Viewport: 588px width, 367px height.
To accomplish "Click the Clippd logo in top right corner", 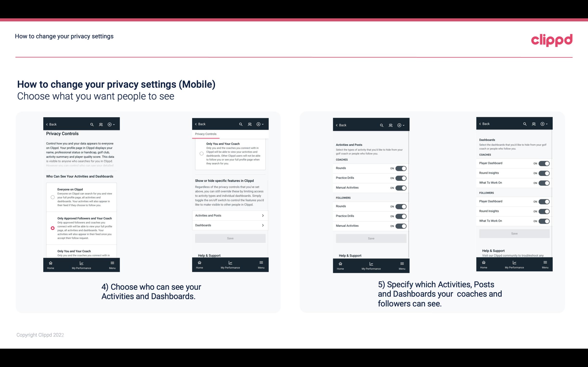I will coord(552,39).
